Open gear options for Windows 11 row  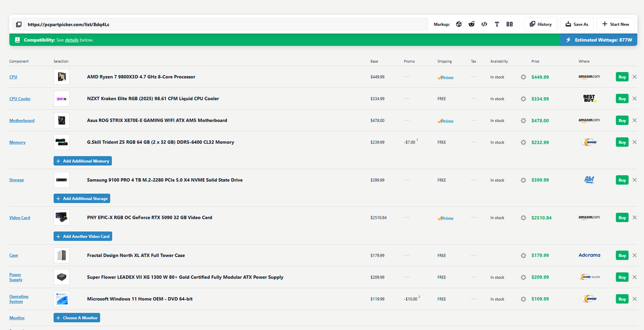click(523, 299)
